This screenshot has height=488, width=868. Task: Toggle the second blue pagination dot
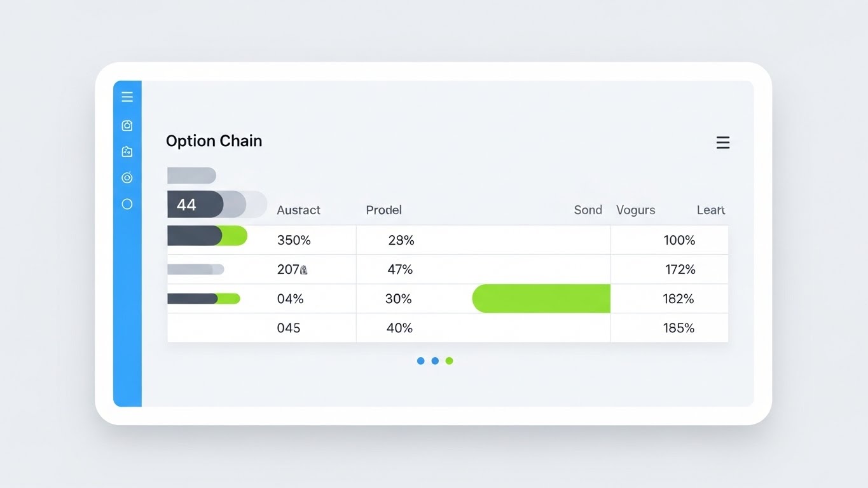pyautogui.click(x=435, y=360)
